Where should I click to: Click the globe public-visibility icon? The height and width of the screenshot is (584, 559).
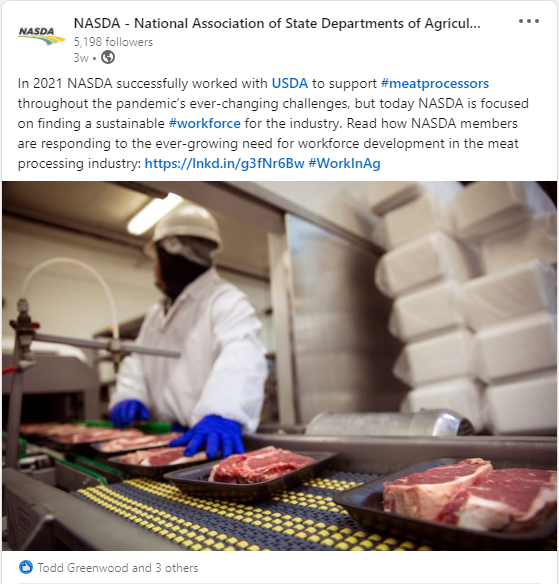tap(108, 58)
